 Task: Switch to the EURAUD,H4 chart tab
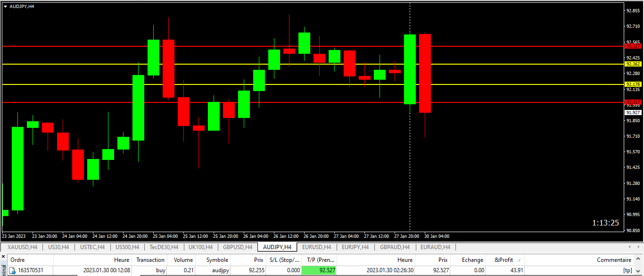click(x=435, y=247)
